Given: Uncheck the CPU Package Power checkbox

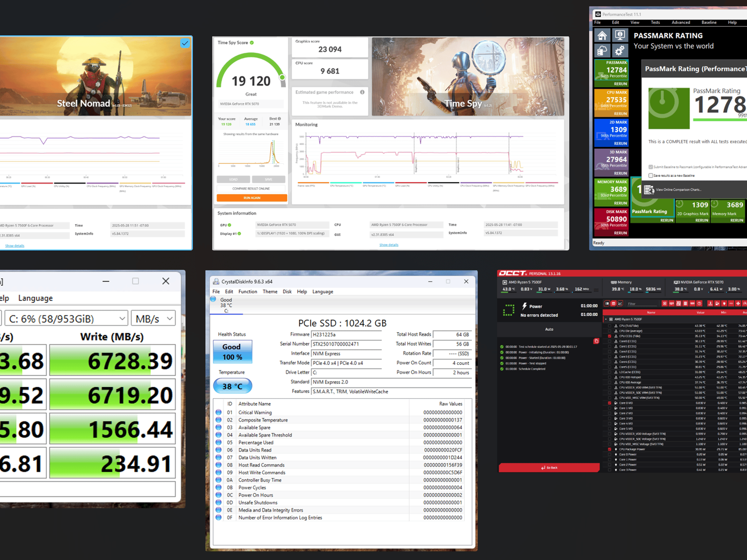Looking at the screenshot, I should 609,449.
